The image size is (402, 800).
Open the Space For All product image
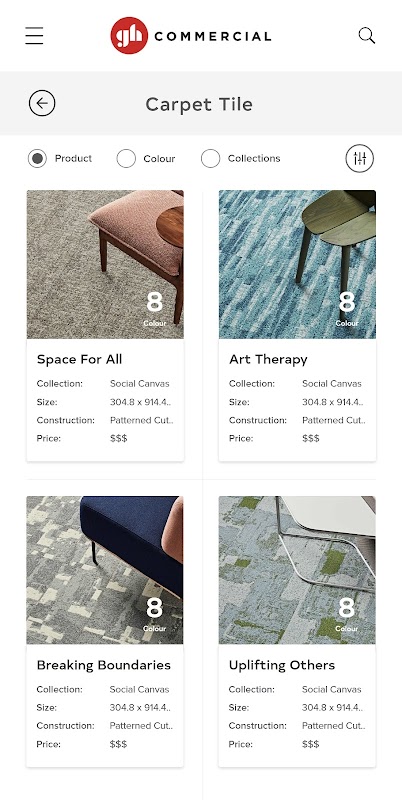click(x=105, y=264)
